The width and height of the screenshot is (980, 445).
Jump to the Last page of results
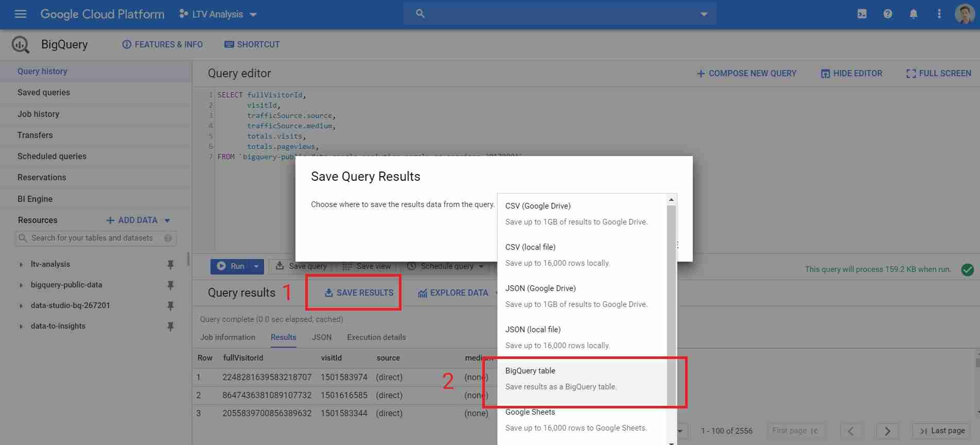[942, 431]
